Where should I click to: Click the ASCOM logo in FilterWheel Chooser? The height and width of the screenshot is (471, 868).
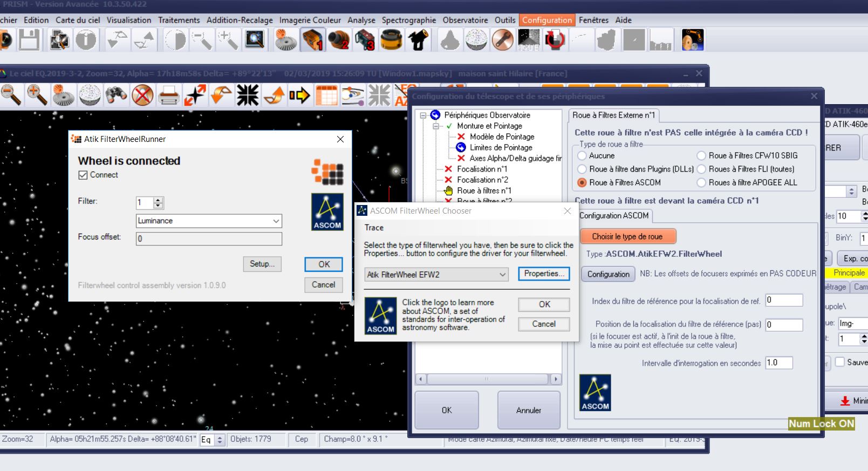[380, 316]
